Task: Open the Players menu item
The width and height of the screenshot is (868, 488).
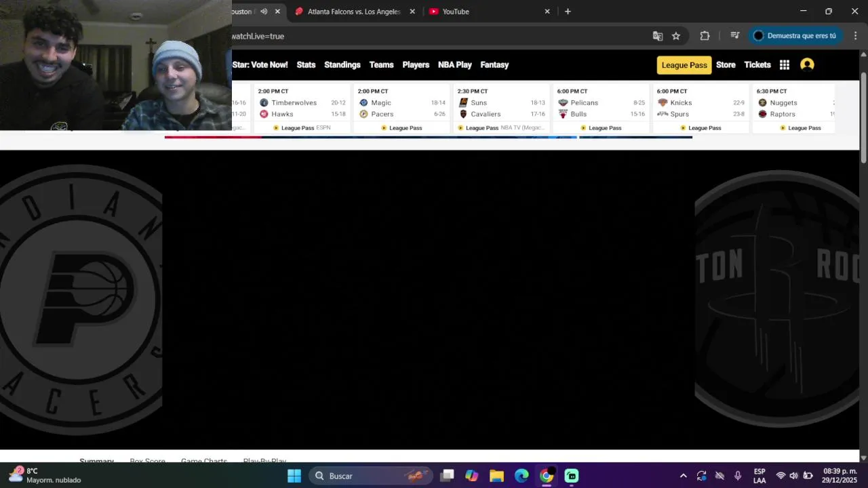Action: [416, 65]
